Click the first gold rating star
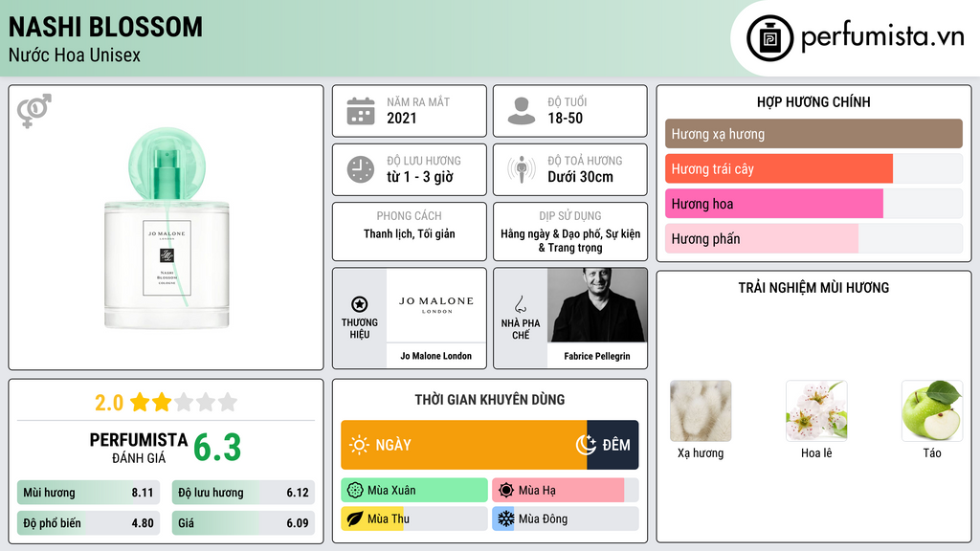Viewport: 980px width, 551px height. point(140,402)
